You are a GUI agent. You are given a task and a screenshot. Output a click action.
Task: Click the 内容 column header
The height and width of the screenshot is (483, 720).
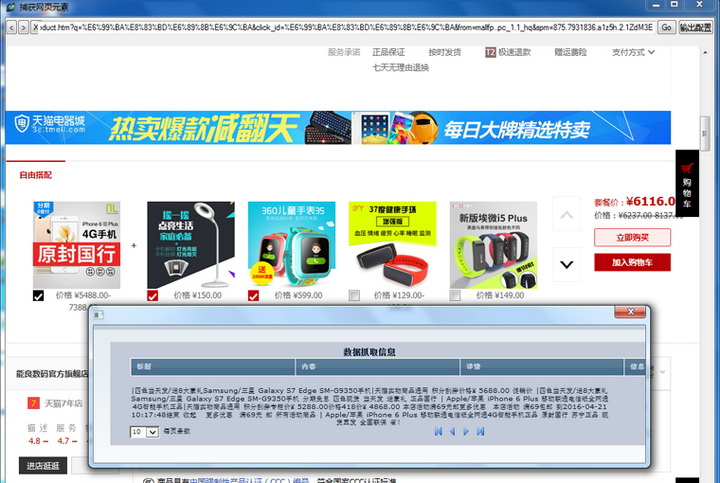click(x=377, y=366)
